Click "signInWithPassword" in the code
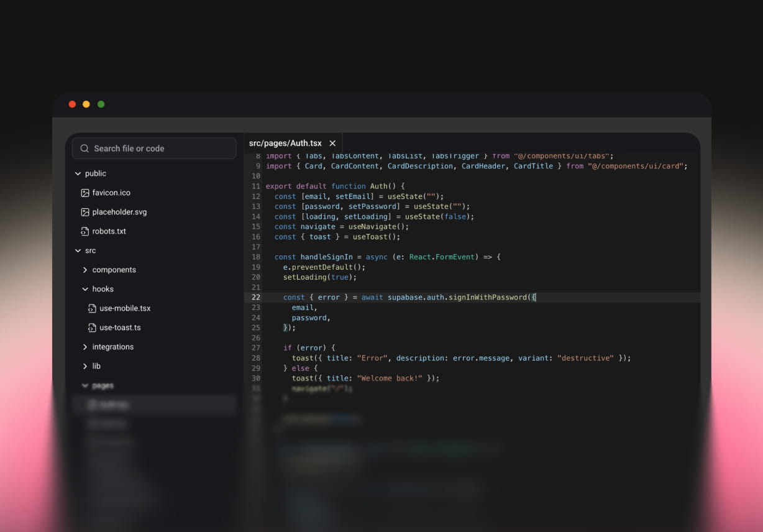Viewport: 763px width, 532px height. tap(488, 298)
